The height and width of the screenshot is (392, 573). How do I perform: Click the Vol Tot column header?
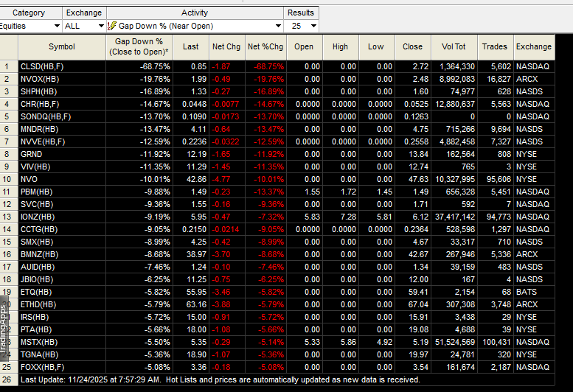[454, 47]
